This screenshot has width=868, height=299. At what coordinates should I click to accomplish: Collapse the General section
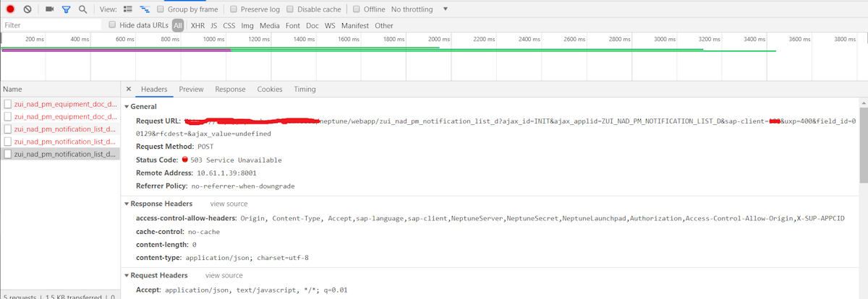(127, 106)
